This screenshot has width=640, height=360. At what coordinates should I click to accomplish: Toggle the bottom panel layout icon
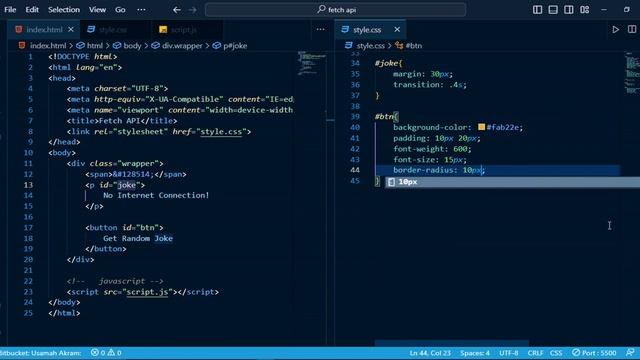pyautogui.click(x=553, y=9)
